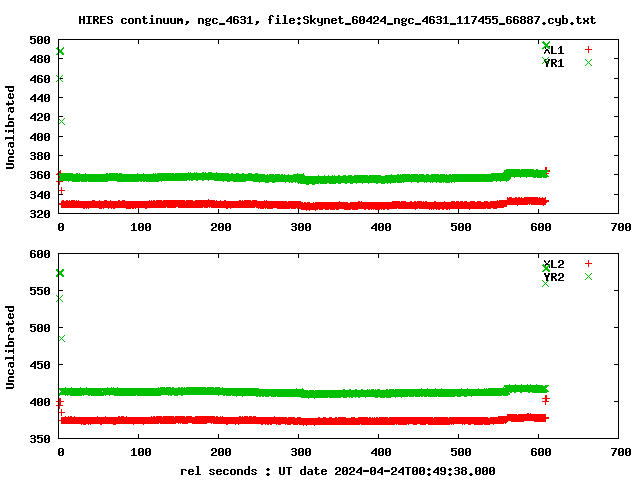Screen dimensions: 640x480
Task: Click the 450 y-axis tick of bottom plot
Action: click(x=40, y=365)
